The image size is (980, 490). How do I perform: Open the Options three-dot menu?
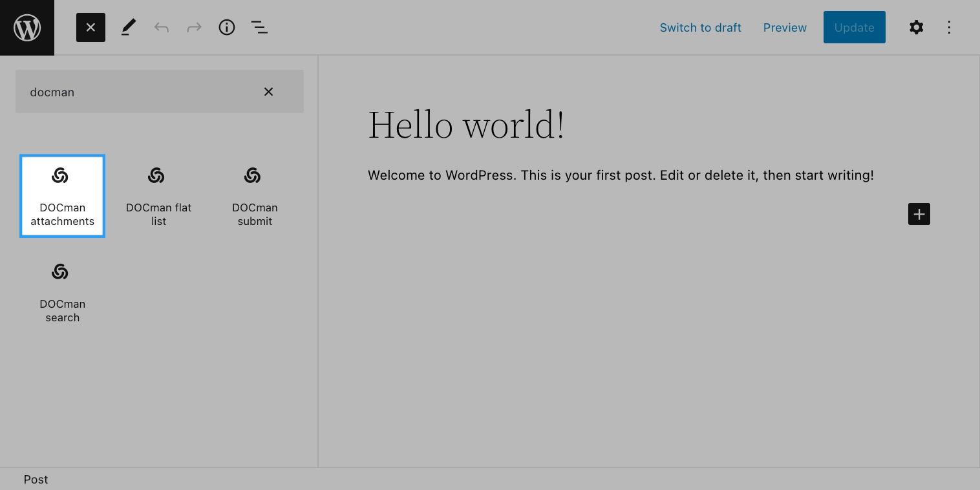point(949,27)
